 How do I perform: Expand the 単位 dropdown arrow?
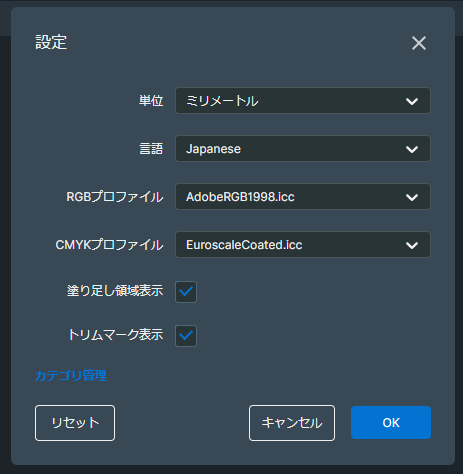pos(412,101)
